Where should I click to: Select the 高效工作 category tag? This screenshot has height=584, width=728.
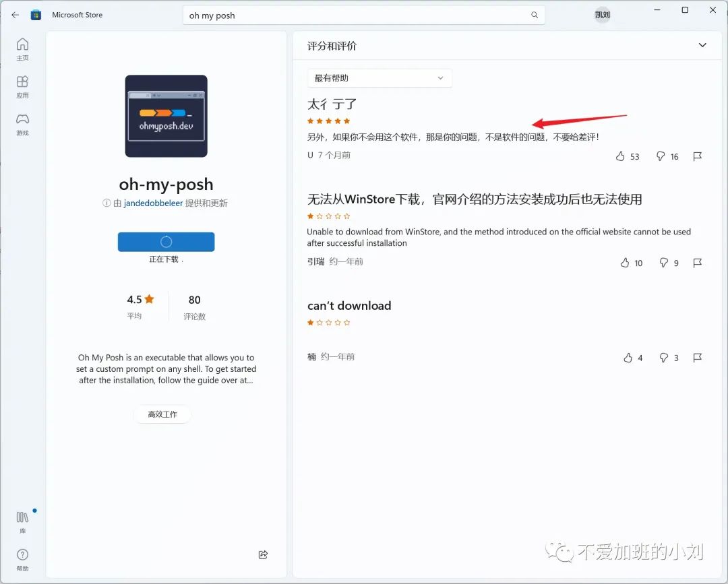coord(162,414)
